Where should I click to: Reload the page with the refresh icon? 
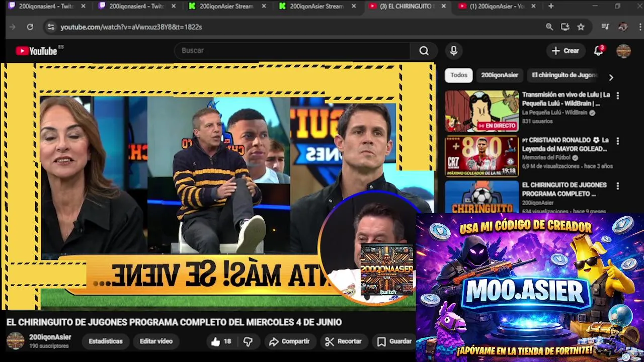[x=30, y=27]
